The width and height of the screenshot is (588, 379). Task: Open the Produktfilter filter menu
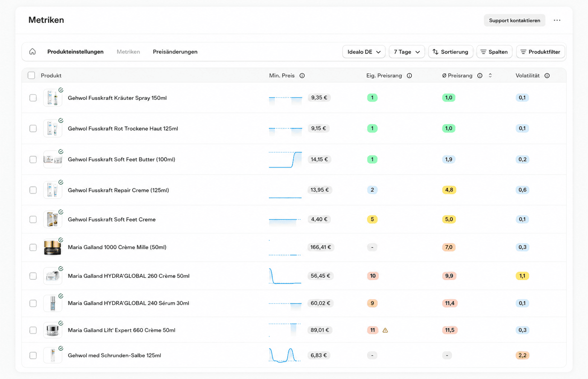(x=541, y=52)
